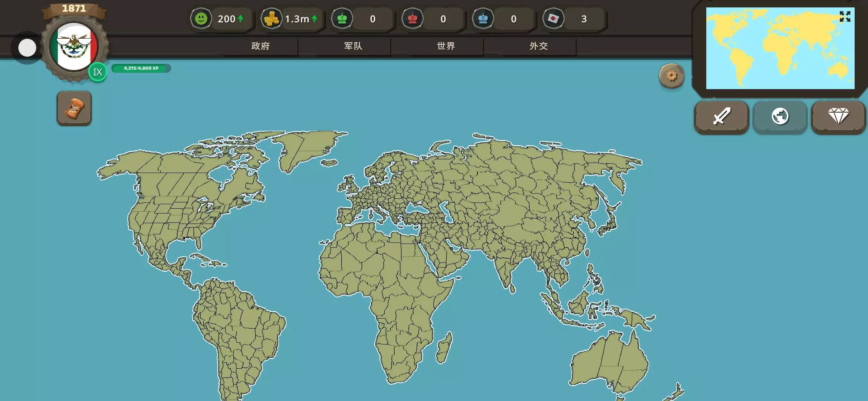Click the blue crown counter icon
Image resolution: width=868 pixels, height=401 pixels.
[x=483, y=19]
